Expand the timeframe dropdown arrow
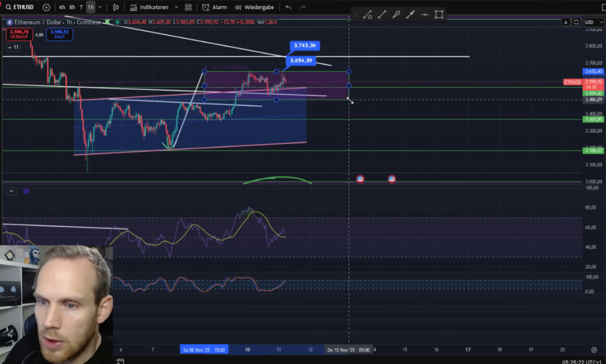The width and height of the screenshot is (606, 364). [x=100, y=7]
